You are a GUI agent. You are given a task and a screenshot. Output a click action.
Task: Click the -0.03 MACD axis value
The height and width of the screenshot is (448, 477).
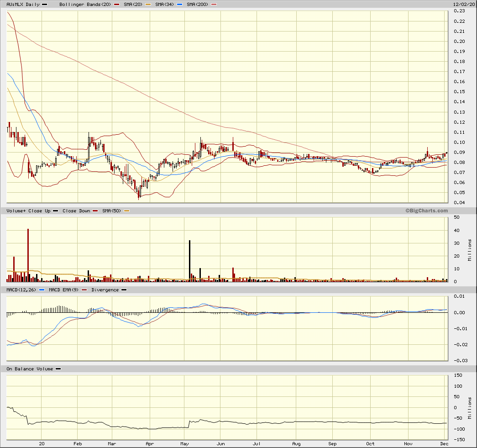pos(461,361)
